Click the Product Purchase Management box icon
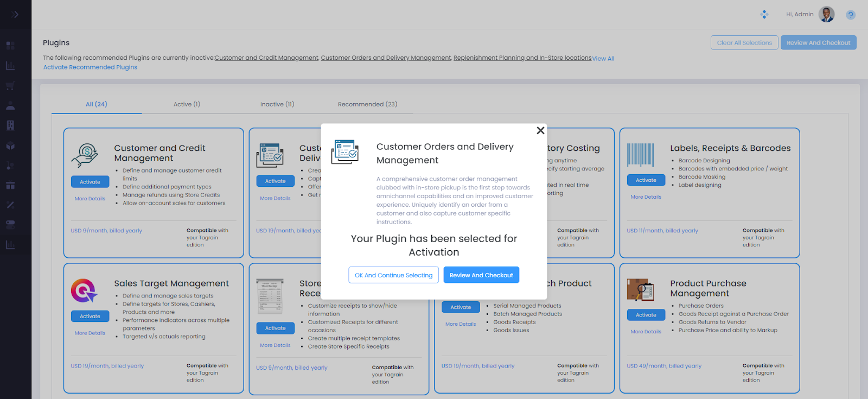Image resolution: width=868 pixels, height=399 pixels. [641, 290]
